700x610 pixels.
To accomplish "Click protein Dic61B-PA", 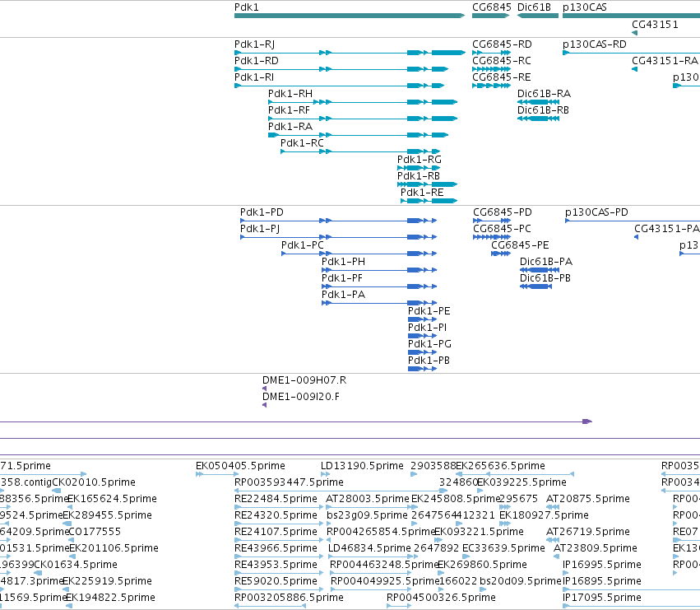I will (540, 270).
